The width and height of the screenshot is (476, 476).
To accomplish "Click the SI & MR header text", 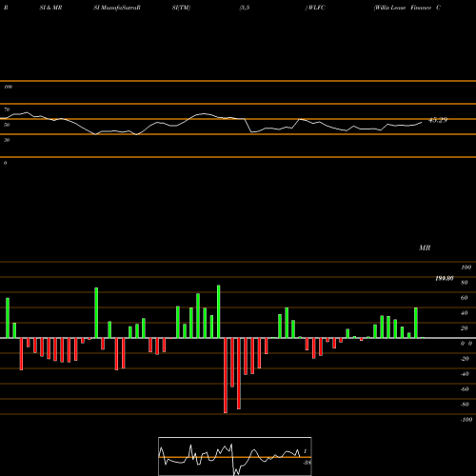I will pos(50,8).
